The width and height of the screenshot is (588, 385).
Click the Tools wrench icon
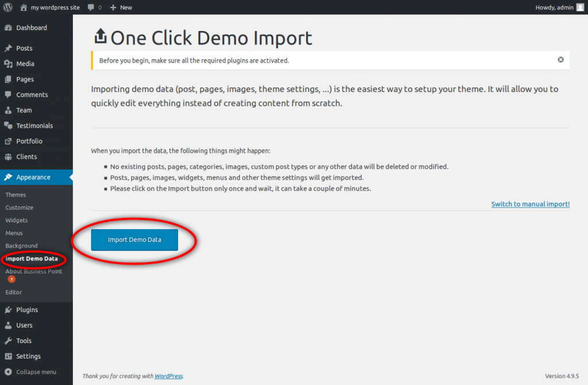[8, 341]
